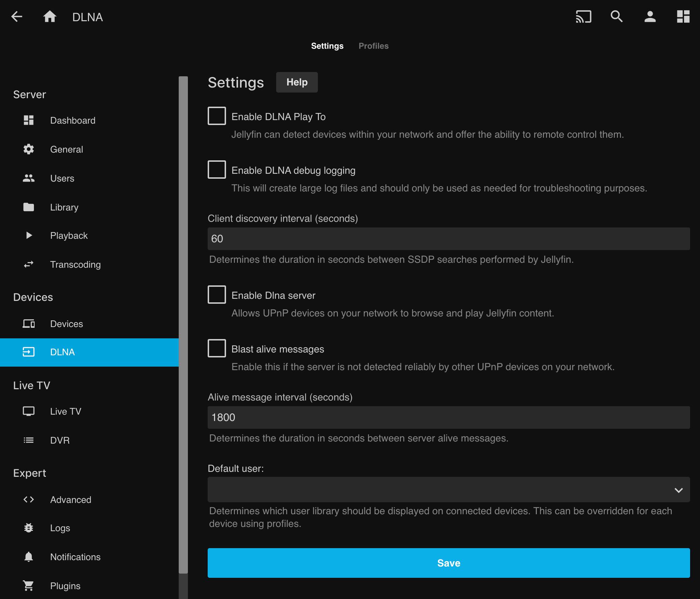Check the Blast alive messages option
The image size is (700, 599).
216,349
